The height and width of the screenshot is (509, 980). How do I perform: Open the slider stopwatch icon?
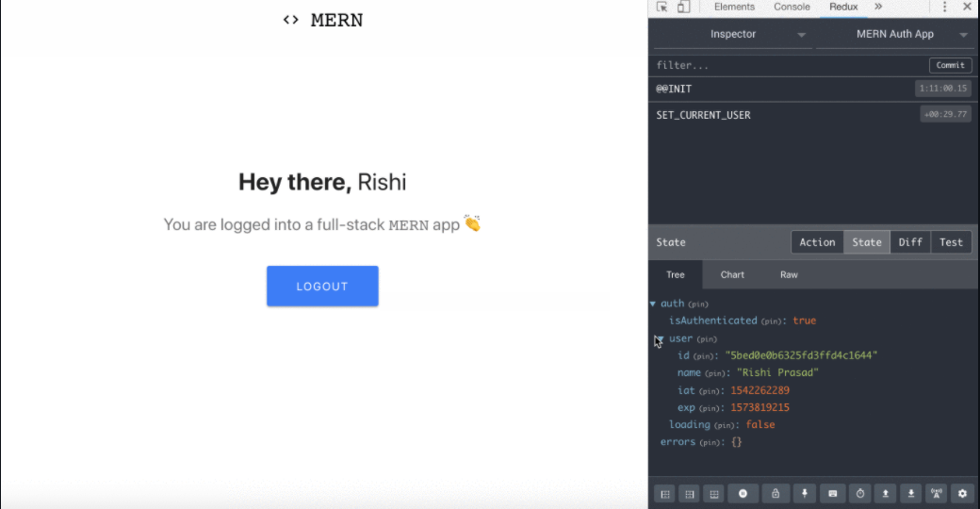[x=860, y=493]
